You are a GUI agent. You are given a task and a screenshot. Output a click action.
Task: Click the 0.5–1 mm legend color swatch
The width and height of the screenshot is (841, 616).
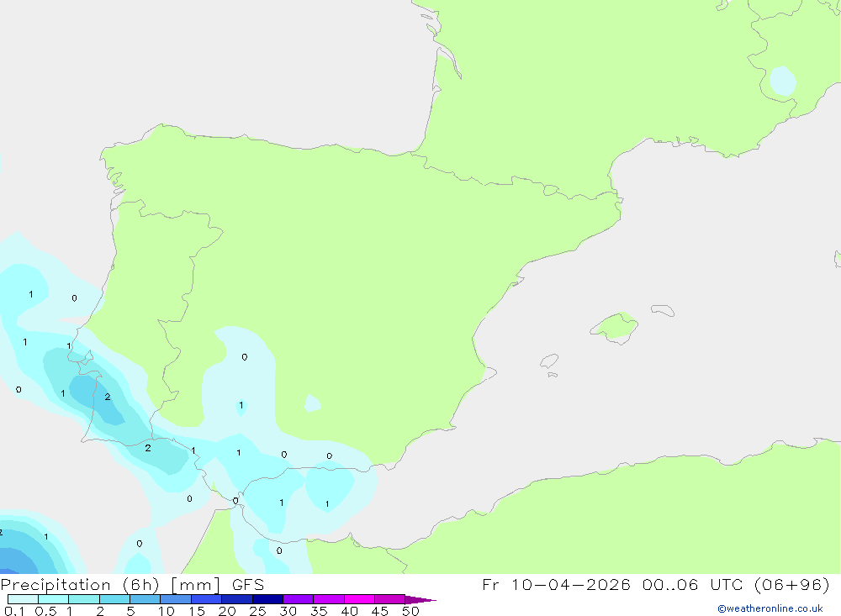(x=54, y=599)
